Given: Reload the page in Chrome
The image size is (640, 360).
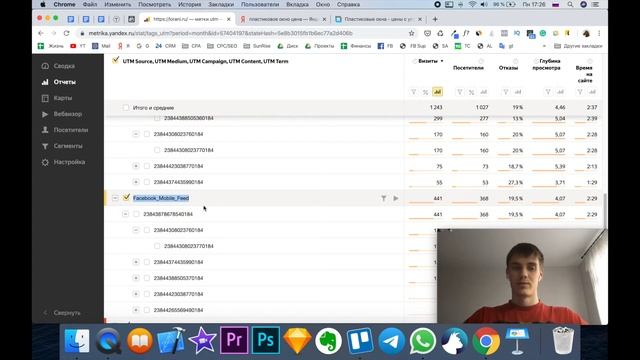Looking at the screenshot, I should [x=67, y=33].
